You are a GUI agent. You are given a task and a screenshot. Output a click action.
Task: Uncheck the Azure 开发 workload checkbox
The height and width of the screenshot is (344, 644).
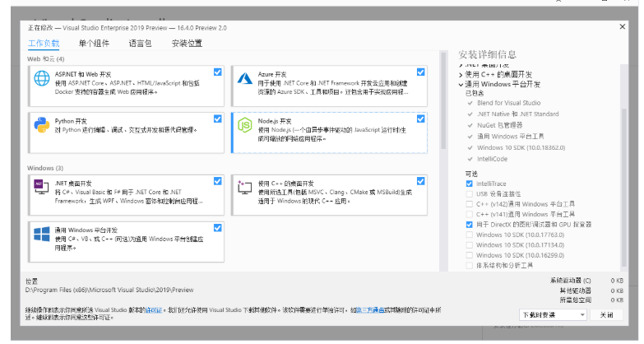point(420,72)
